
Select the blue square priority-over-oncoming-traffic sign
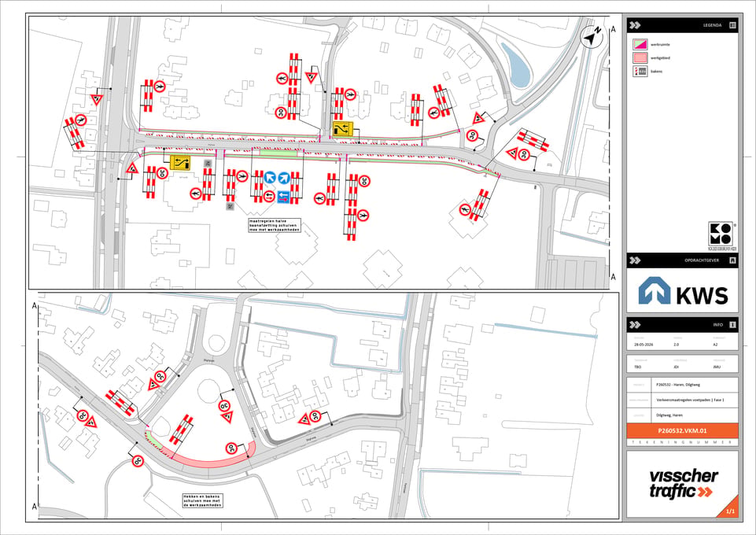[283, 196]
